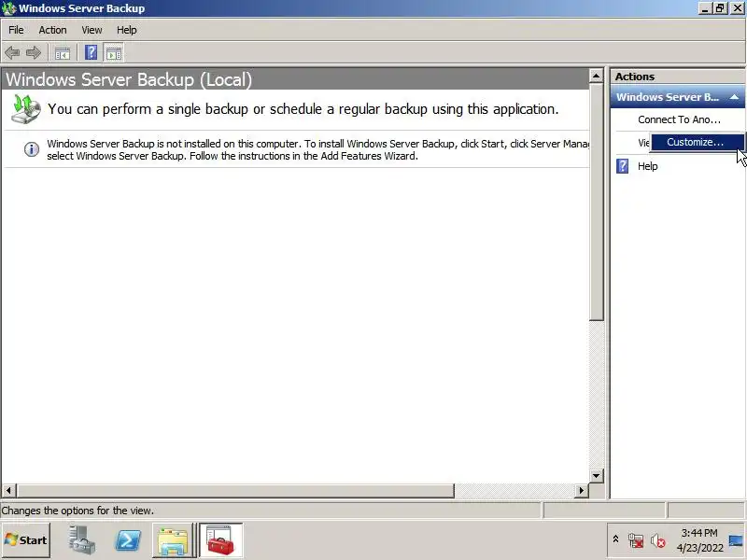Viewport: 747px width, 560px height.
Task: Collapse the Windows Server Backup actions section
Action: click(x=734, y=97)
